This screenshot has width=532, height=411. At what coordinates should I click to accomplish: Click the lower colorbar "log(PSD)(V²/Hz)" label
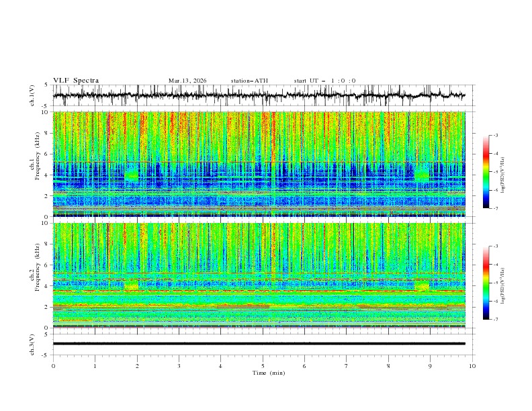tap(503, 285)
